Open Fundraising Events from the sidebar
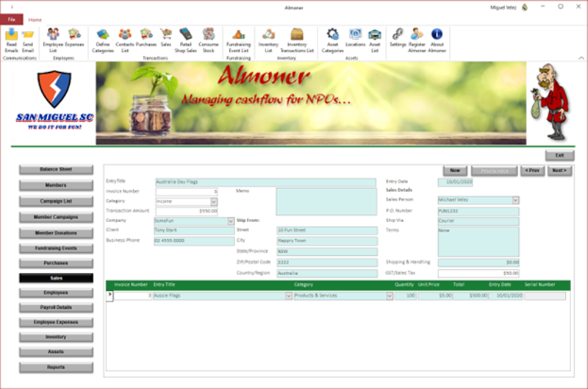The width and height of the screenshot is (588, 389). (x=56, y=249)
